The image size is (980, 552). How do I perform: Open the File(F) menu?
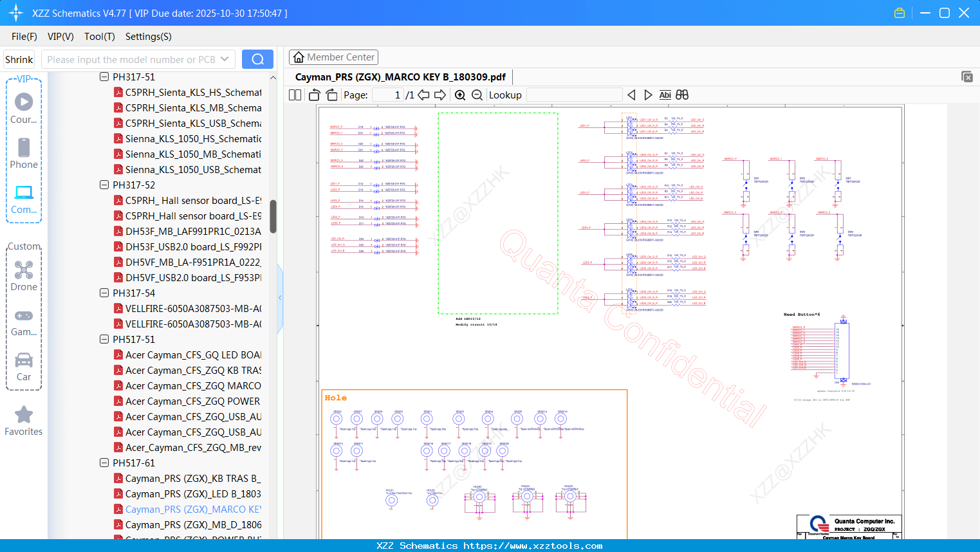24,37
